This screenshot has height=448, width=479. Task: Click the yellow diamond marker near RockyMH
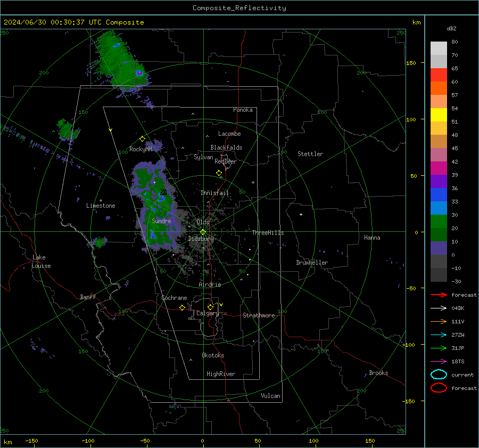142,139
